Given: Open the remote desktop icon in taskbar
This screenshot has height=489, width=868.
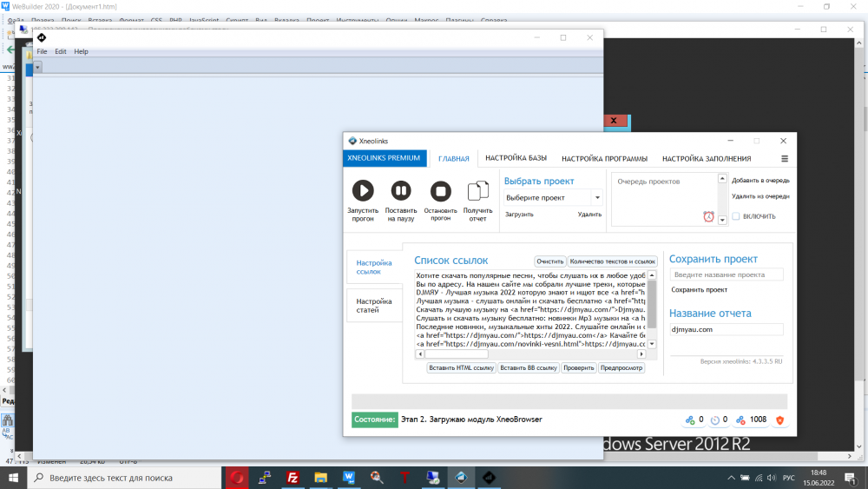Looking at the screenshot, I should [433, 478].
